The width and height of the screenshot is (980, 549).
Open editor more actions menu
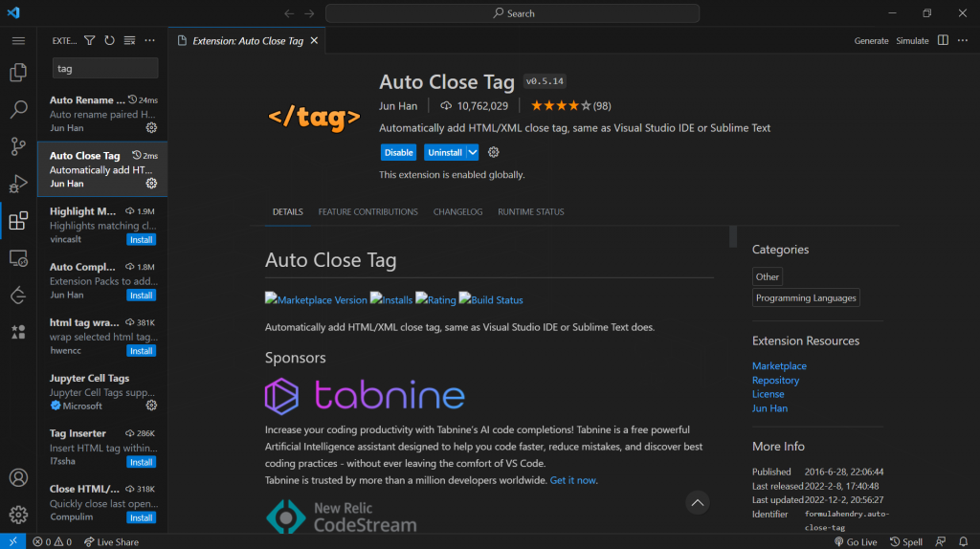coord(963,40)
